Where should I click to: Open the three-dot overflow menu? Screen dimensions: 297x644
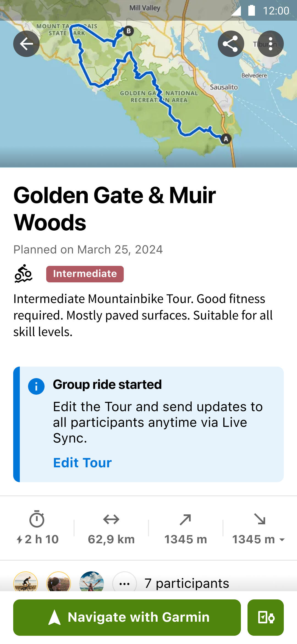270,44
